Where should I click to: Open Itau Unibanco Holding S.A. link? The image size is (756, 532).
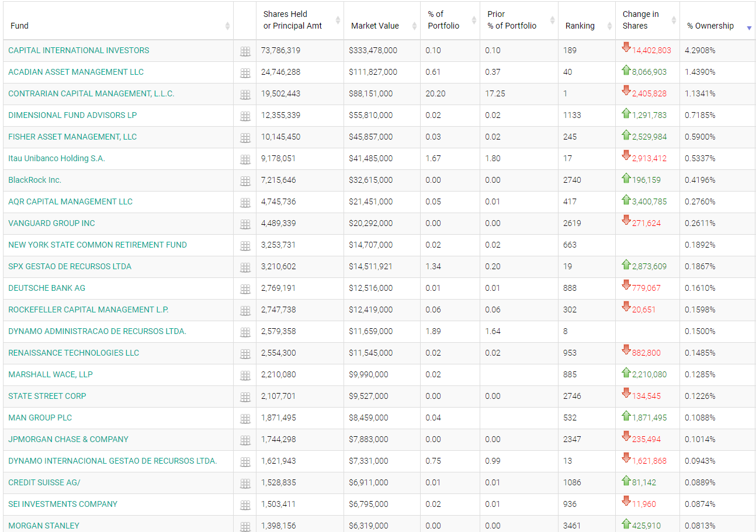pos(57,158)
